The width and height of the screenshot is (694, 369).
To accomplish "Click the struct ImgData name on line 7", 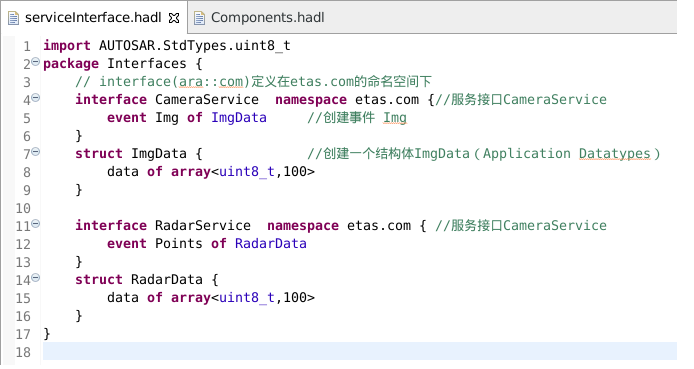I will tap(159, 154).
